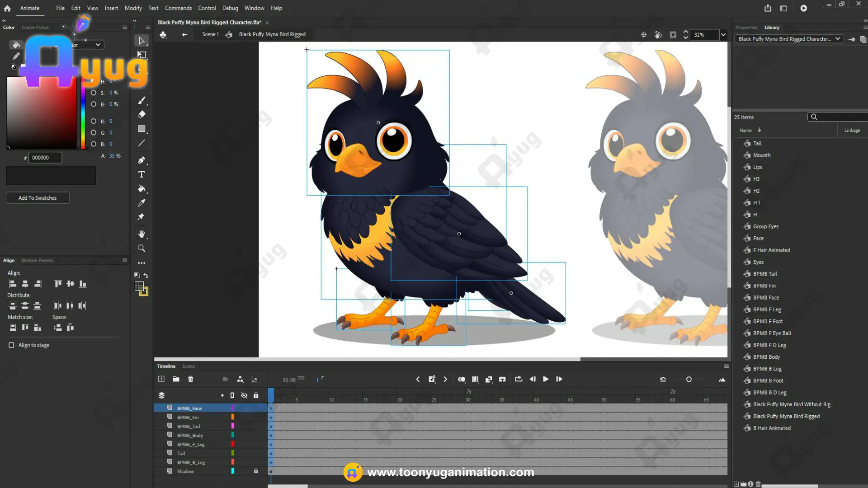Click the Add To Swatches button
868x488 pixels.
(x=38, y=198)
